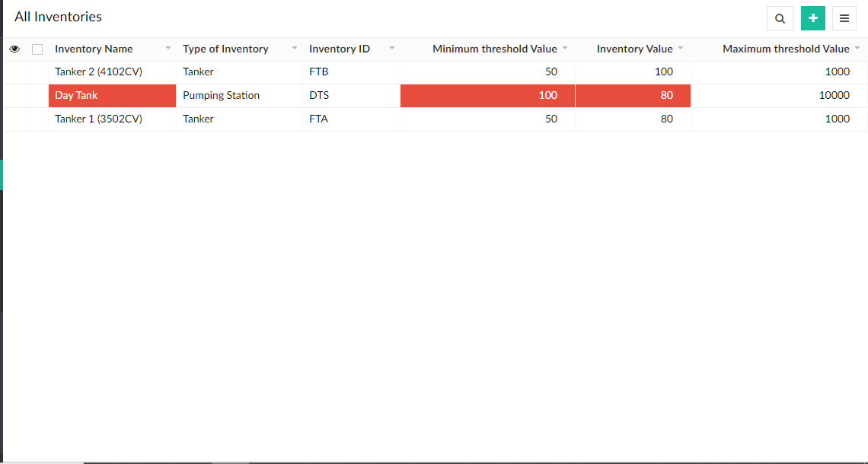The height and width of the screenshot is (464, 868).
Task: Open Type of Inventory column dropdown arrow
Action: pyautogui.click(x=295, y=49)
